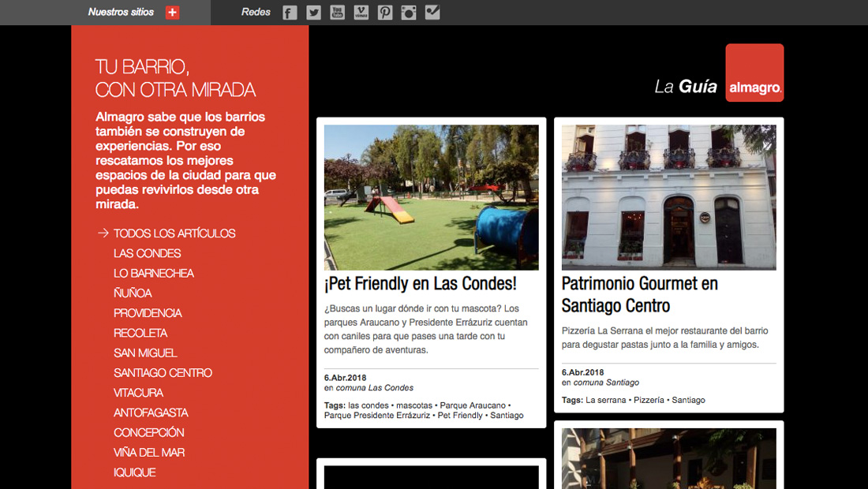Open the Nuestros sitios label
868x489 pixels.
click(x=121, y=12)
